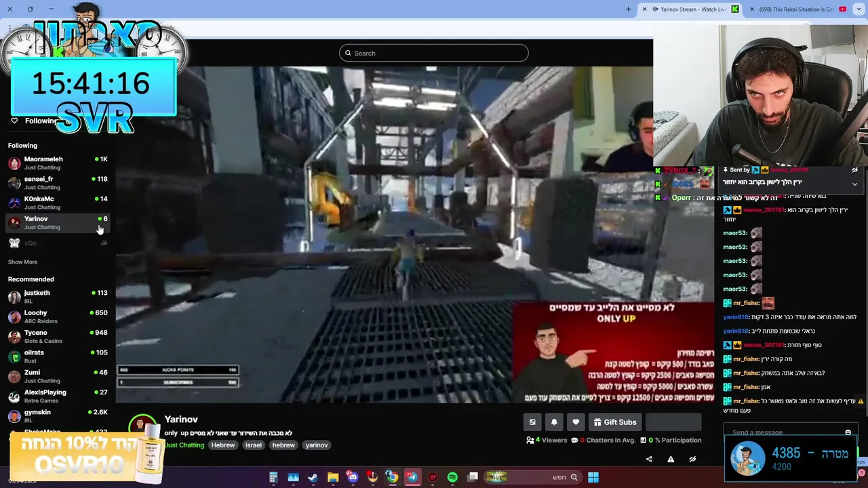Click the heart follow button
868x488 pixels.
coord(576,422)
